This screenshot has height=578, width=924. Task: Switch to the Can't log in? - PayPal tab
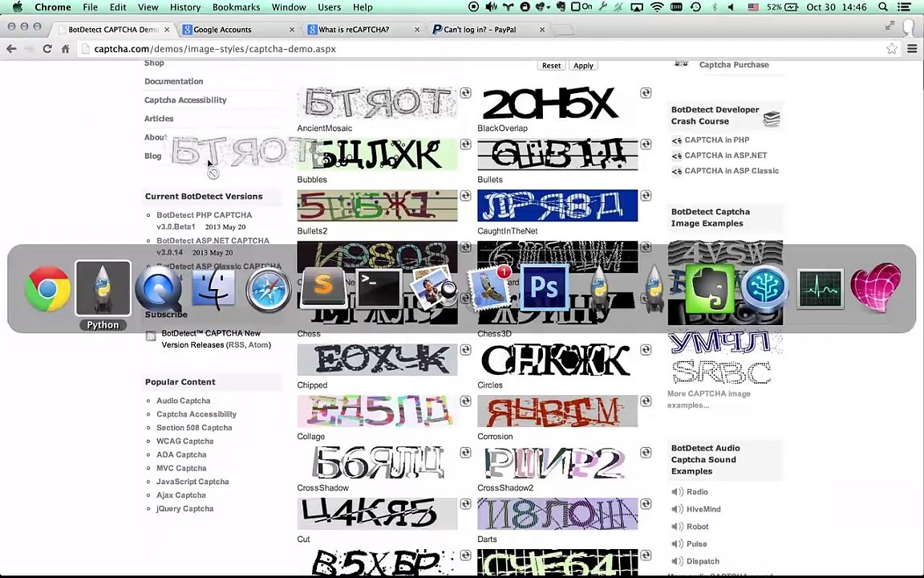pyautogui.click(x=488, y=30)
